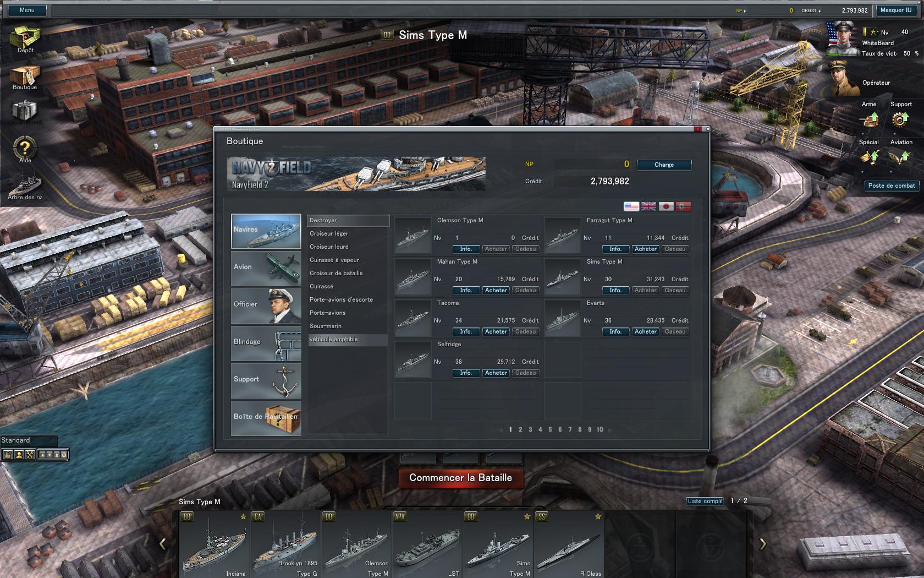Viewport: 924px width, 578px height.
Task: Select Cuirassé à vapeur ship type
Action: coord(348,260)
